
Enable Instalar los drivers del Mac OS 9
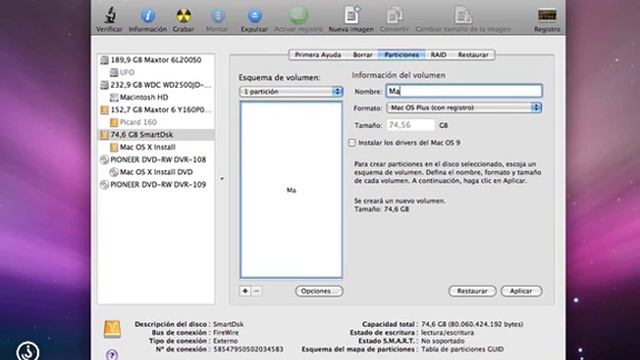click(x=352, y=142)
